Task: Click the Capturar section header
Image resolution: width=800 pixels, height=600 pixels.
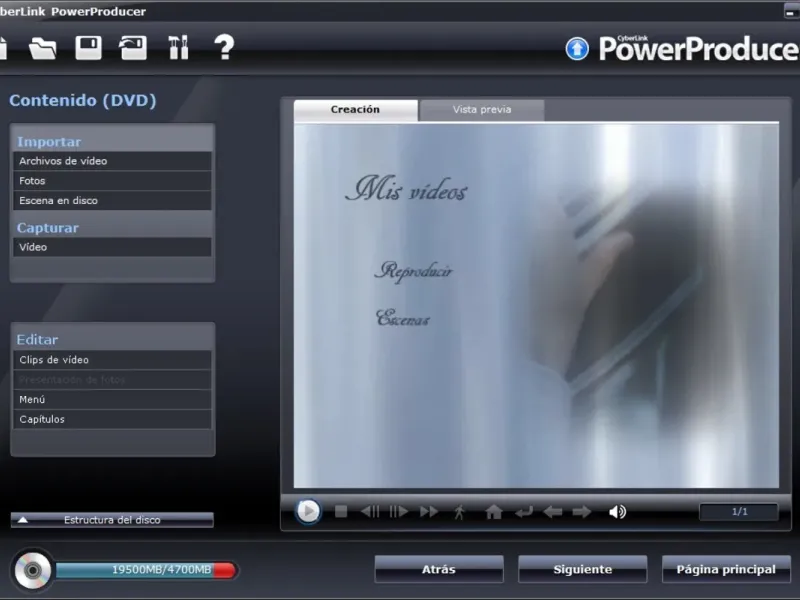Action: click(48, 228)
